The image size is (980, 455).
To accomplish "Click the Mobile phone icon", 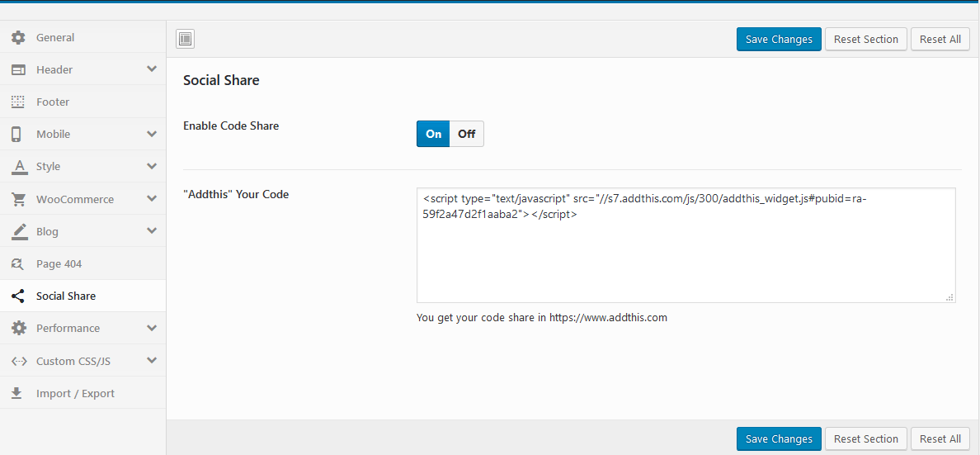I will [x=16, y=135].
